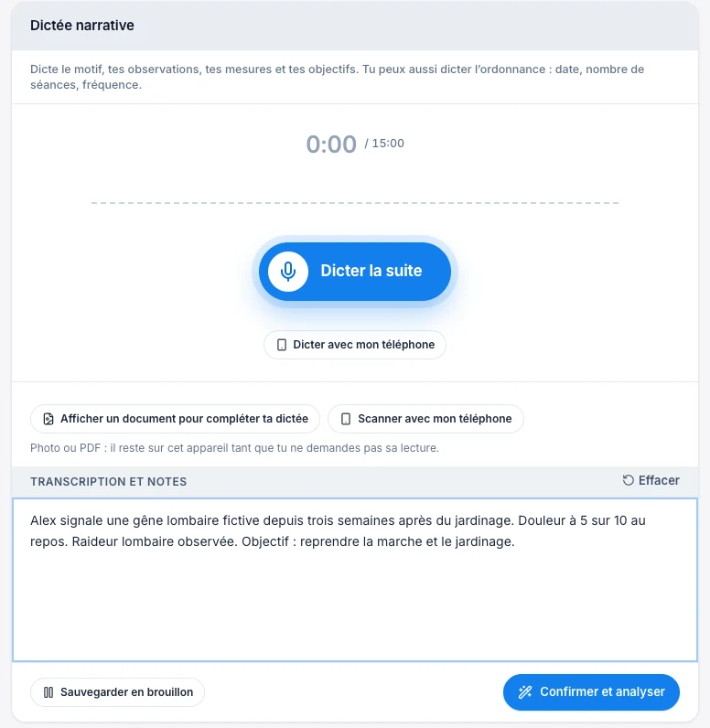Click the icon on the Sauvegarder en brouillon button
This screenshot has width=710, height=728.
[x=48, y=692]
